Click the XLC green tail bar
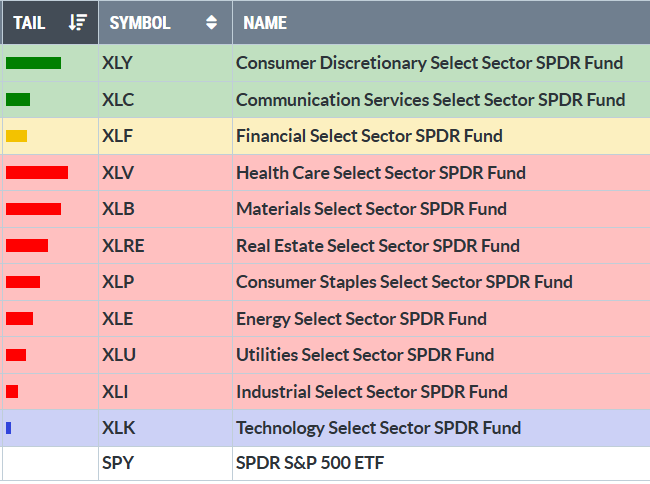 point(18,99)
